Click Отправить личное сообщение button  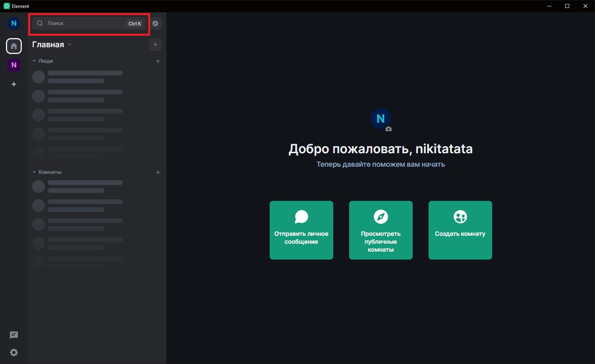(301, 230)
